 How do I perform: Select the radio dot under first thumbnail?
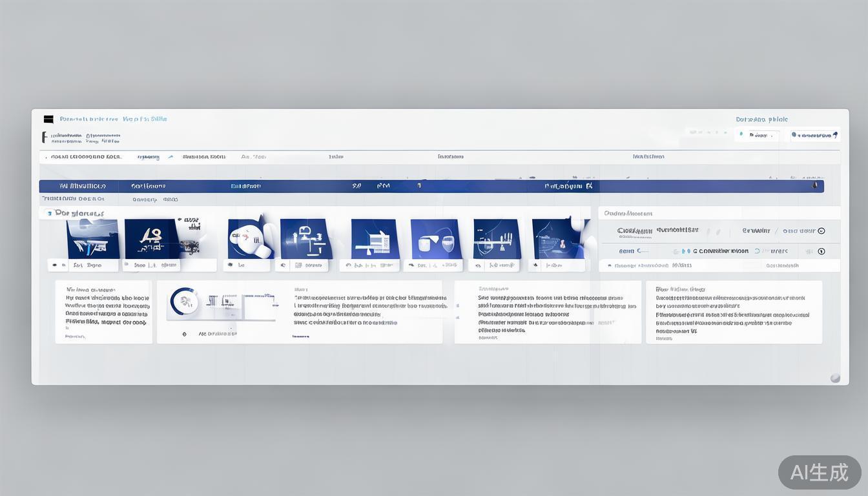55,265
